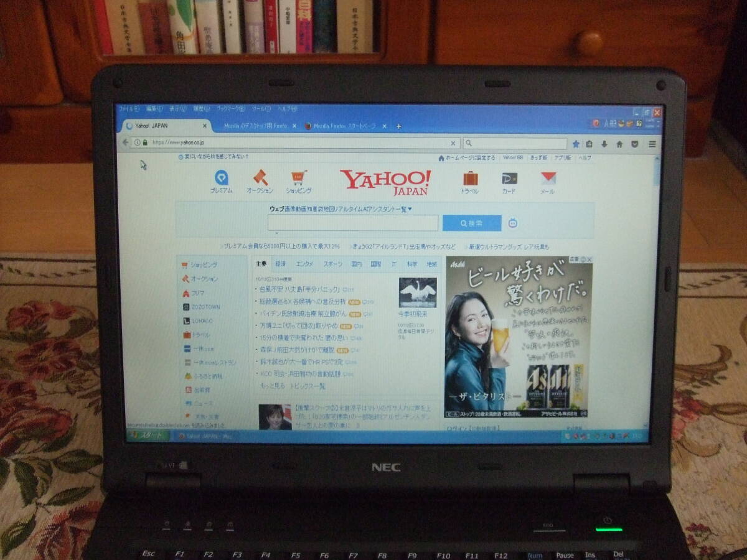Open ショッピング in the left sidebar
This screenshot has height=560, width=747.
pos(199,264)
